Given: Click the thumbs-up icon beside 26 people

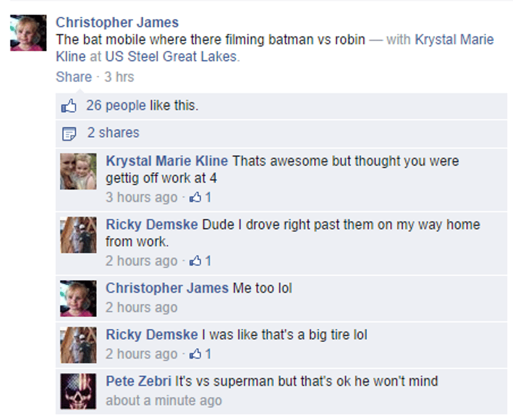Looking at the screenshot, I should (x=68, y=106).
